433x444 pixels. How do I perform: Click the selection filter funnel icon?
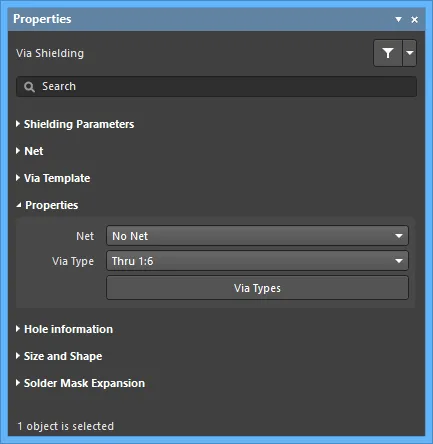(x=388, y=53)
